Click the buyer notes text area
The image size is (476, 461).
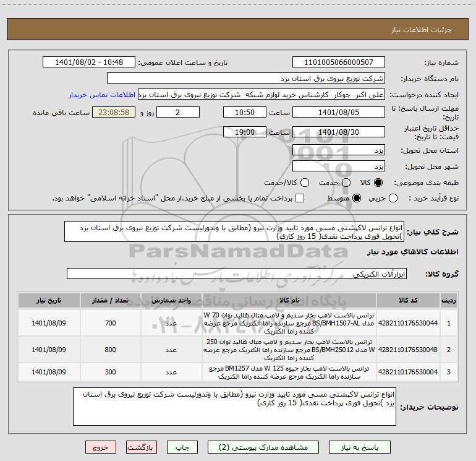coord(234,407)
